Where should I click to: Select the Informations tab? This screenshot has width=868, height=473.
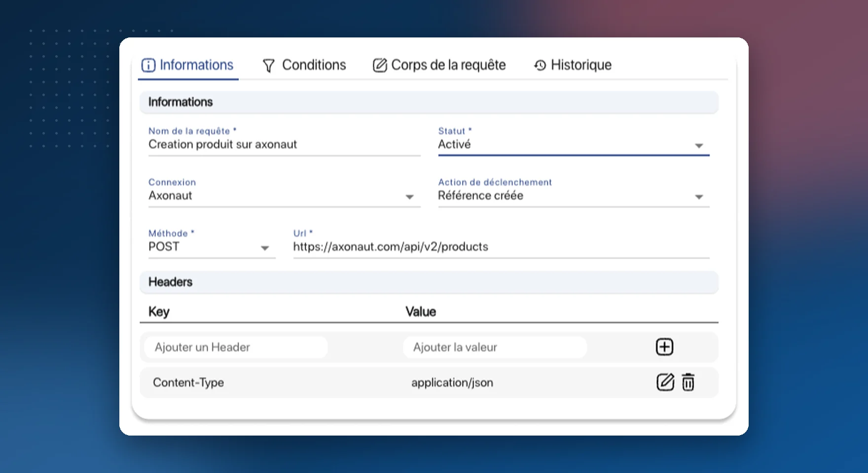pos(188,65)
